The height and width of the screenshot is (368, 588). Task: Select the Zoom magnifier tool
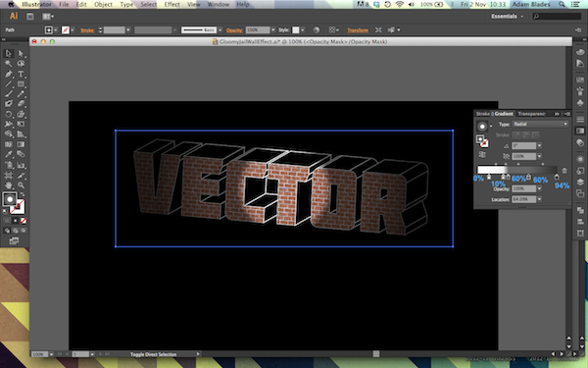pos(21,185)
